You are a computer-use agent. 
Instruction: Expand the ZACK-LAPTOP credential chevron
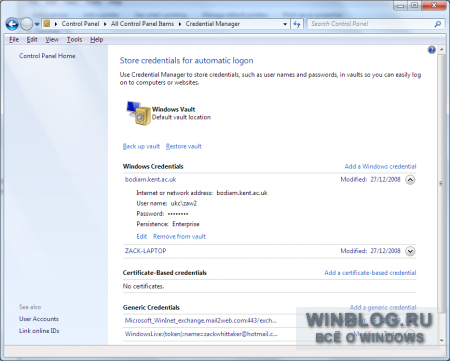[410, 251]
